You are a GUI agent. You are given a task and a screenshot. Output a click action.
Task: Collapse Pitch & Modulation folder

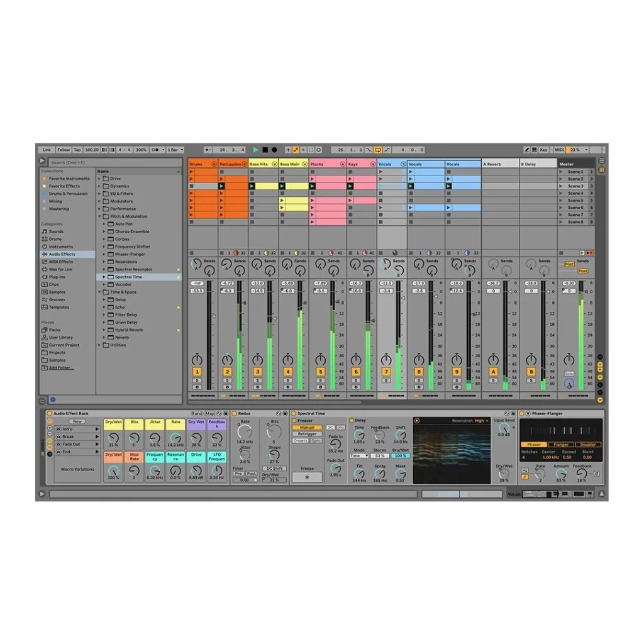click(x=99, y=216)
